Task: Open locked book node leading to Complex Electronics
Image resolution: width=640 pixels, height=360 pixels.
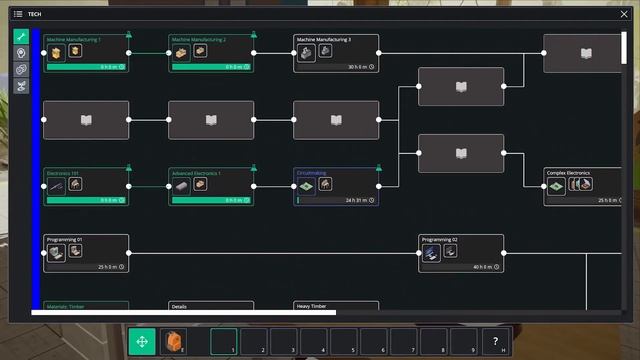Action: click(461, 153)
